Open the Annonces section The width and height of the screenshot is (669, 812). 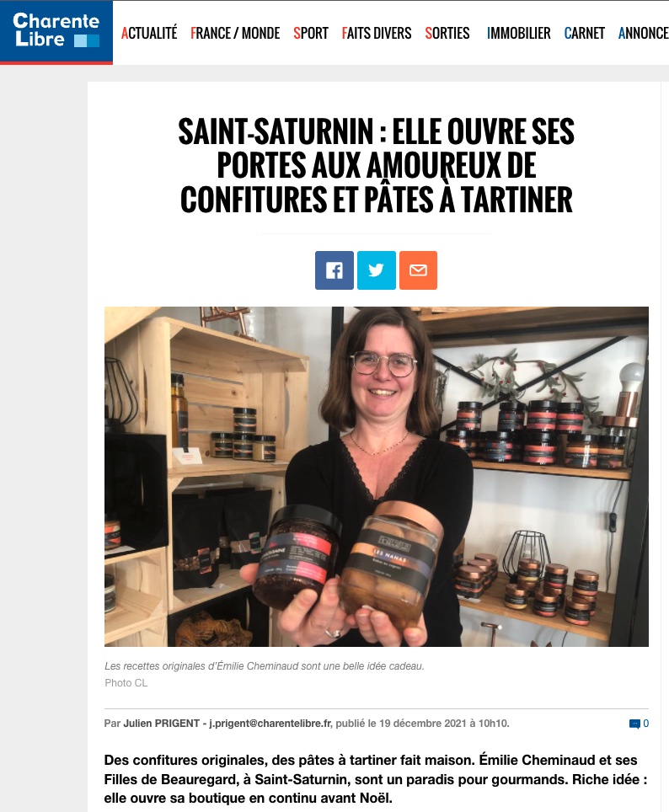click(644, 33)
